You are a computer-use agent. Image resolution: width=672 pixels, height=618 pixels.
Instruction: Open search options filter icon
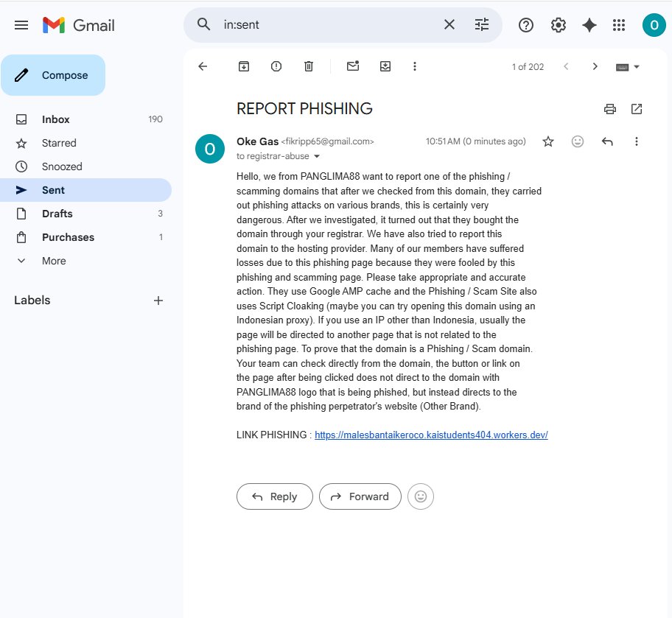(x=482, y=24)
